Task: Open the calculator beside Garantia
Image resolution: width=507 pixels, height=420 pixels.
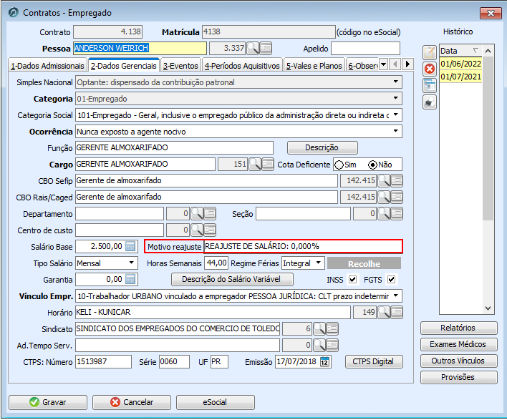Action: (130, 280)
